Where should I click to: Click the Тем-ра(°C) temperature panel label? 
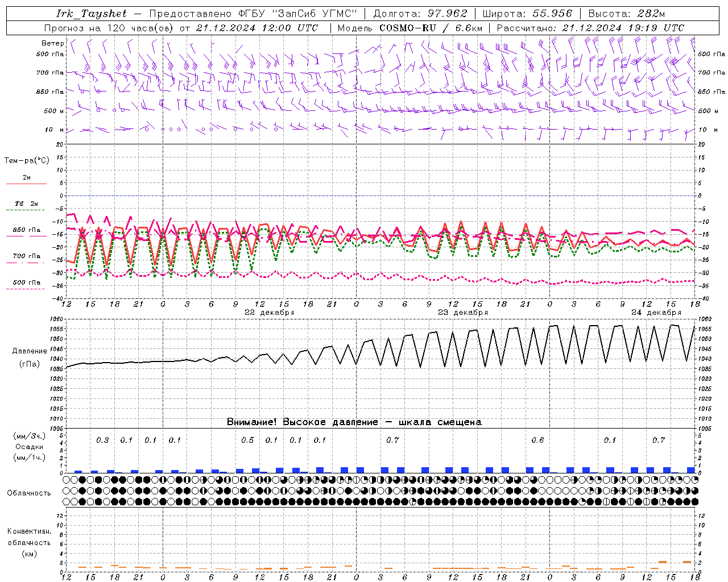pos(27,161)
